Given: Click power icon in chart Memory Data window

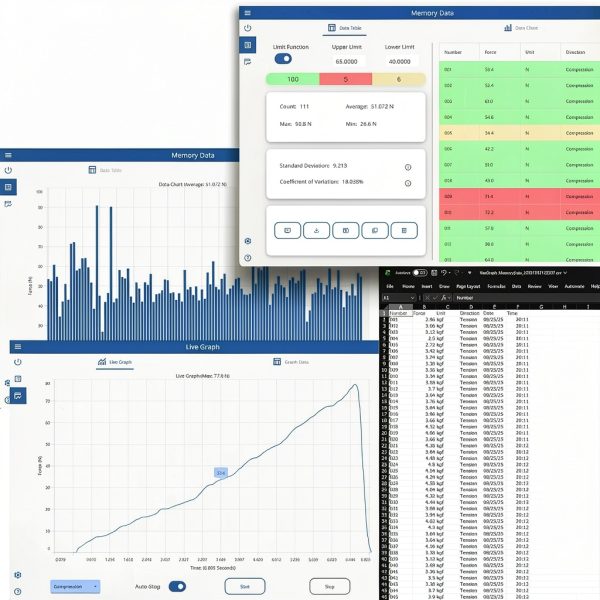Looking at the screenshot, I should coord(8,170).
